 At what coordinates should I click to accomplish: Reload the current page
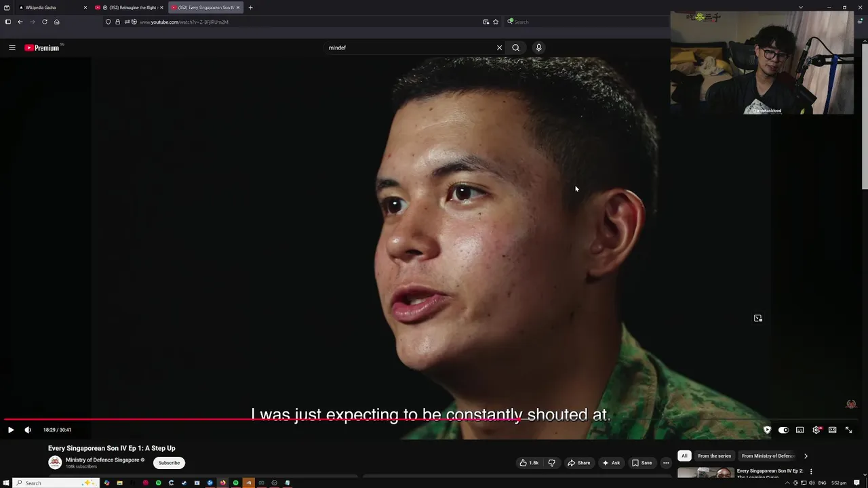[x=45, y=22]
